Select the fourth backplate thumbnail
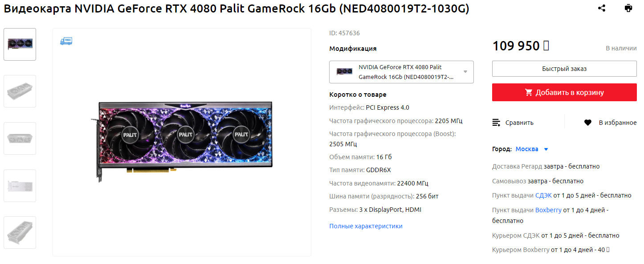This screenshot has width=644, height=264. point(20,186)
